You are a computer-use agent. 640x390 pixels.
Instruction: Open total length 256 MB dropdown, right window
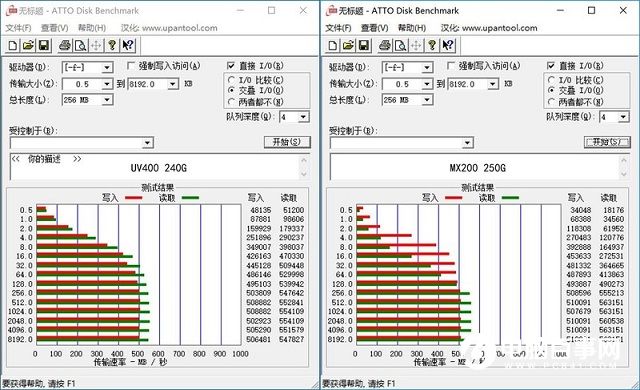(x=427, y=100)
